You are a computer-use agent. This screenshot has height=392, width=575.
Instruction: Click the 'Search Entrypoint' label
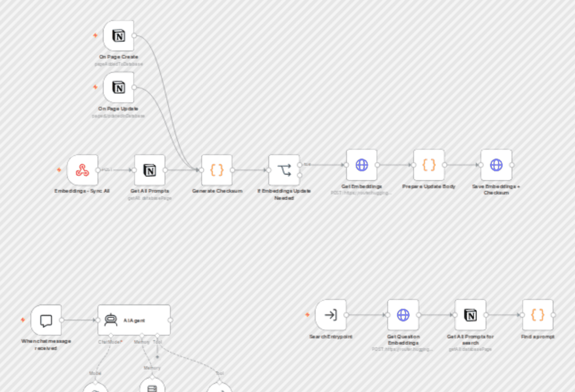[x=331, y=337]
